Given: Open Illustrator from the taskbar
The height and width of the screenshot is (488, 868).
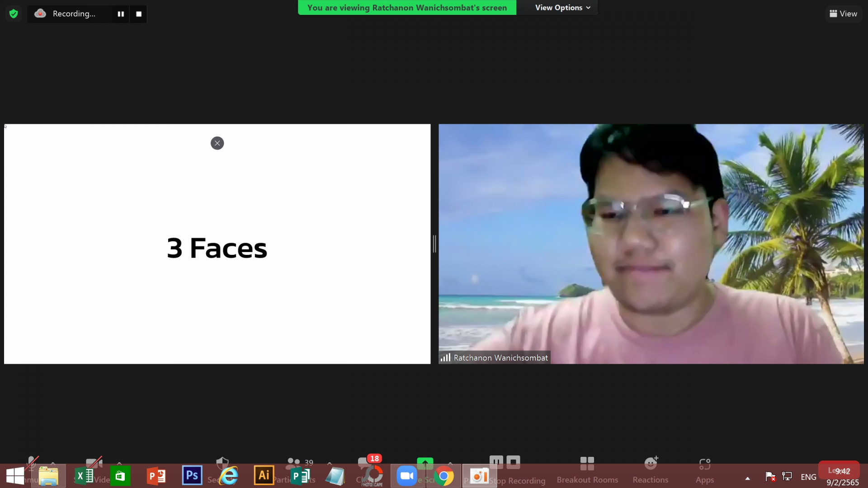Looking at the screenshot, I should point(264,475).
